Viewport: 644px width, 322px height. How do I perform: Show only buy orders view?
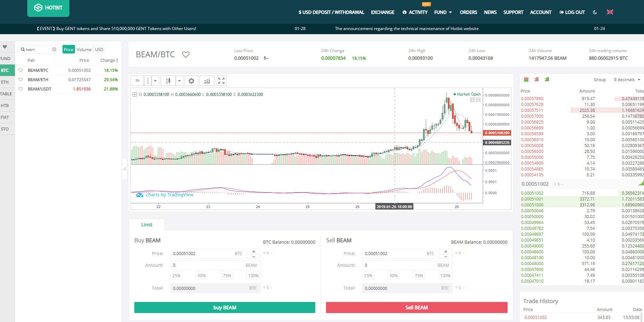pos(547,80)
